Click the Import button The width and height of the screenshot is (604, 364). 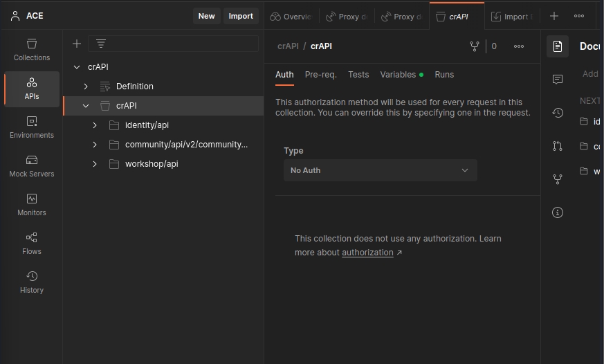coord(241,16)
